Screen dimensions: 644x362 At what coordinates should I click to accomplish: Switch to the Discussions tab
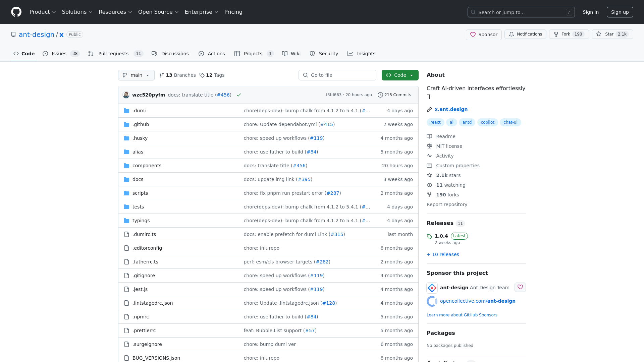pyautogui.click(x=170, y=54)
